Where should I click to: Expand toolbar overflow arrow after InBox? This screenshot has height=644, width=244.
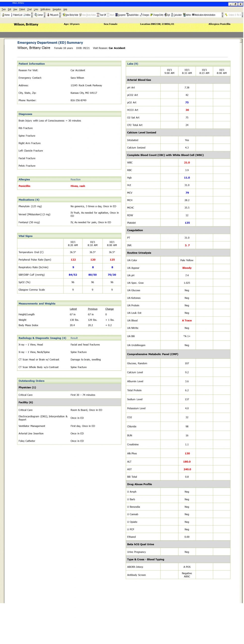(32, 15)
